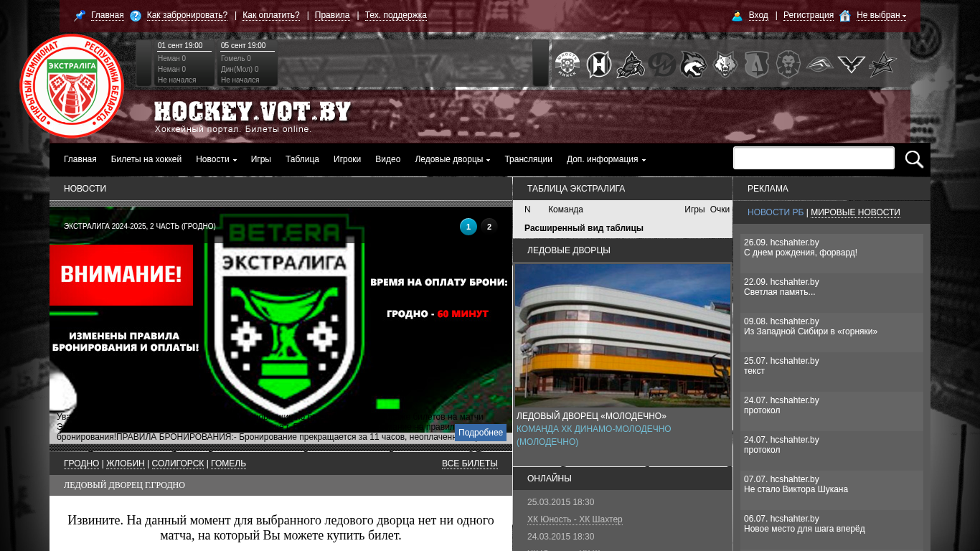Click the HOCKEY.VOT.BY site title logo
The image size is (980, 551).
click(x=253, y=112)
